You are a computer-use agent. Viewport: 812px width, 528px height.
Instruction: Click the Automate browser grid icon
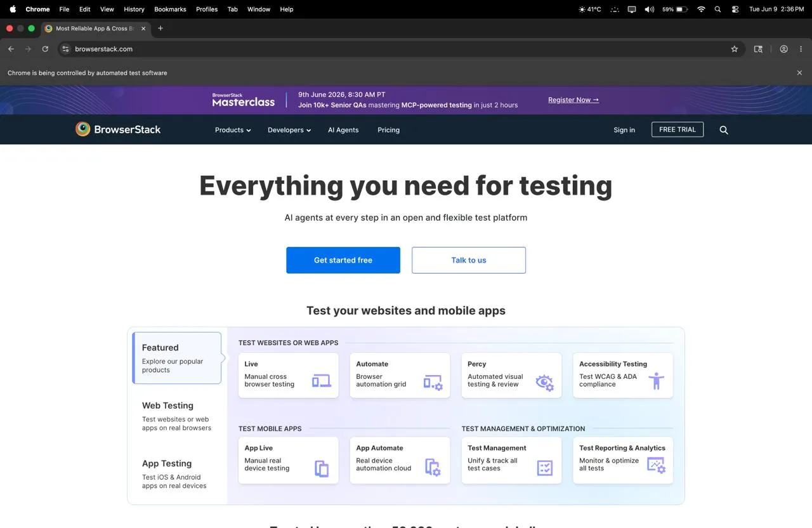click(433, 382)
